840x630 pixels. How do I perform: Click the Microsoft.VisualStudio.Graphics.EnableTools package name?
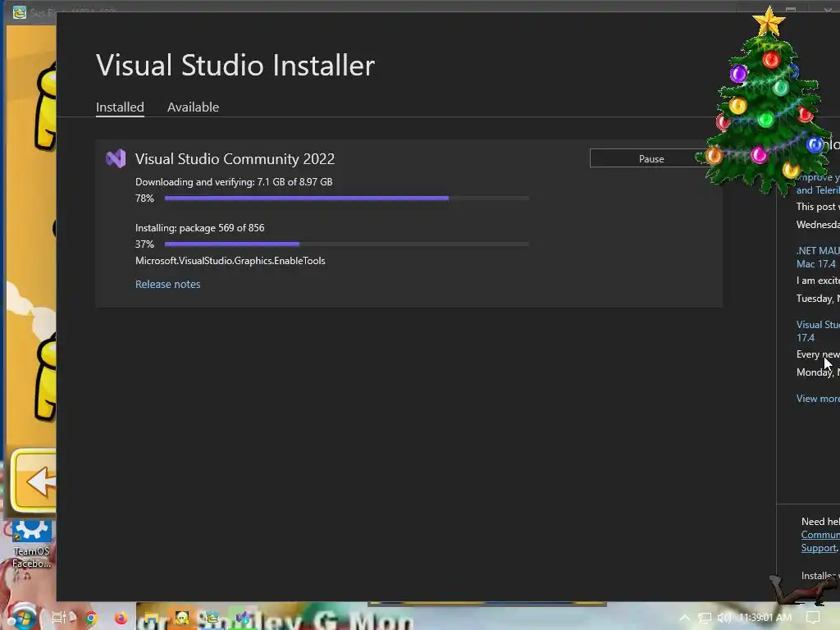click(x=231, y=261)
